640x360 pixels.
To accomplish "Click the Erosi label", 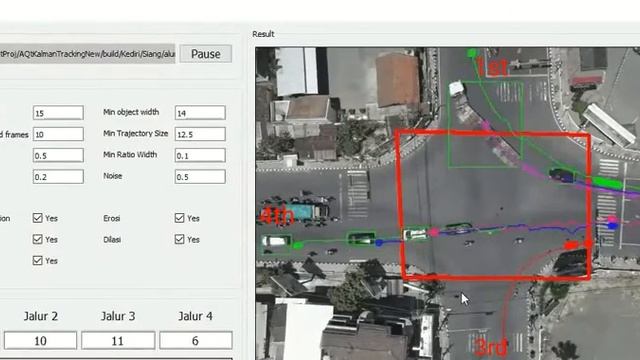I will click(x=111, y=218).
